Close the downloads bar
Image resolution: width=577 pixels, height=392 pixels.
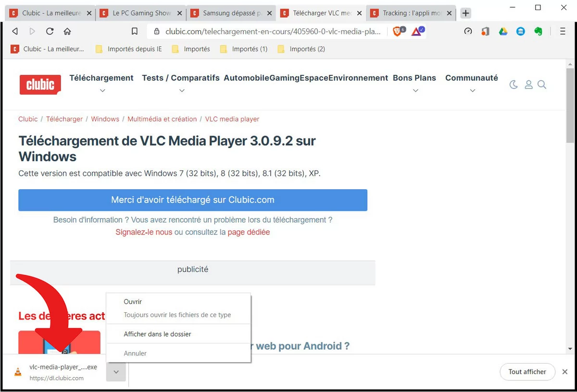coord(565,372)
